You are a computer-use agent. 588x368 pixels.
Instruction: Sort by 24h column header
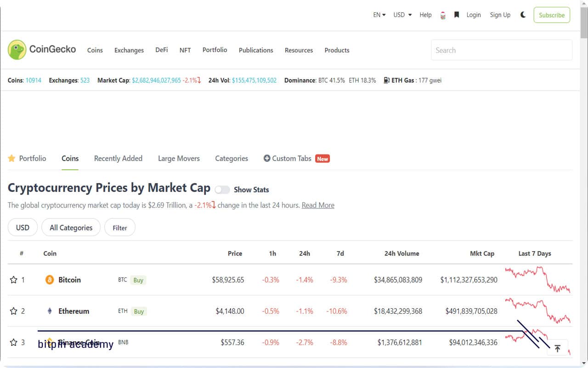[305, 253]
